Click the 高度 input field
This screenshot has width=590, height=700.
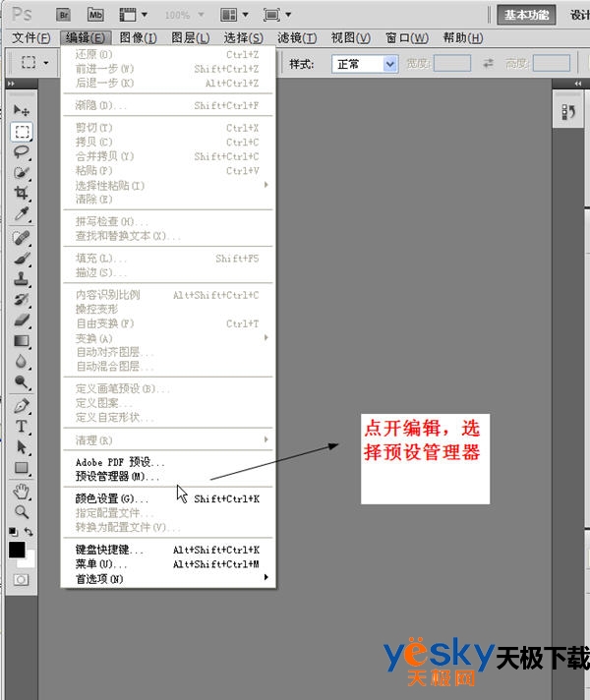[x=552, y=63]
